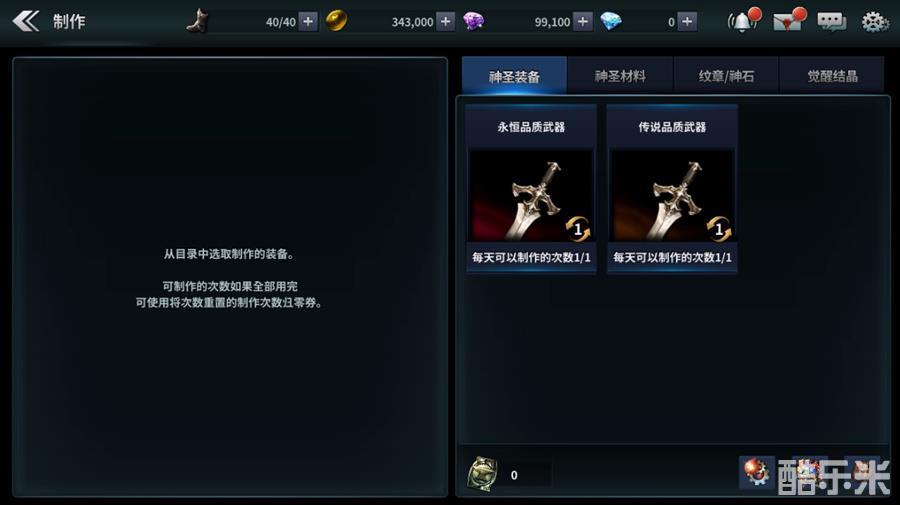Click the gold coin icon
The height and width of the screenshot is (505, 900).
[336, 21]
